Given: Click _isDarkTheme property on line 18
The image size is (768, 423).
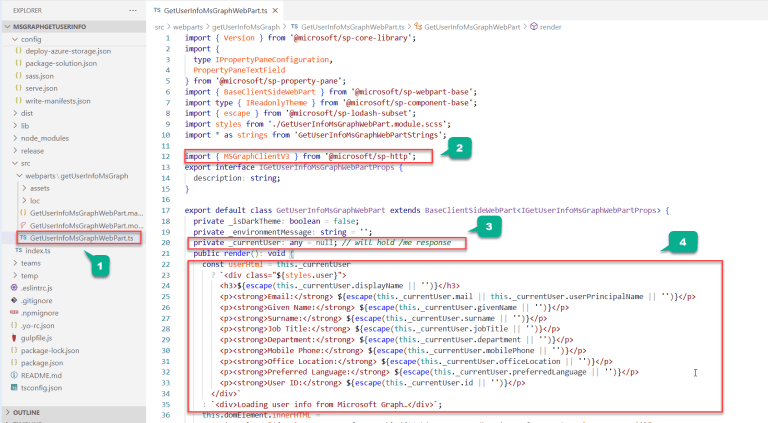Looking at the screenshot, I should tap(254, 221).
